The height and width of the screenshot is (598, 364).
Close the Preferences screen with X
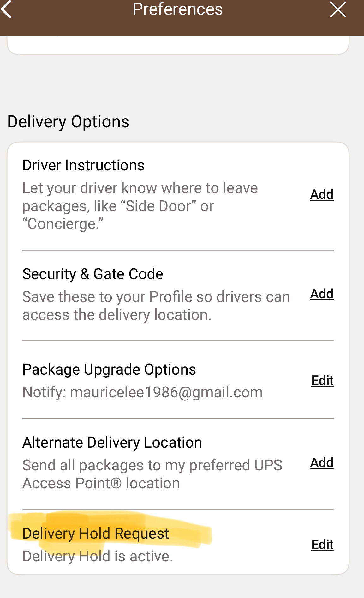click(337, 9)
